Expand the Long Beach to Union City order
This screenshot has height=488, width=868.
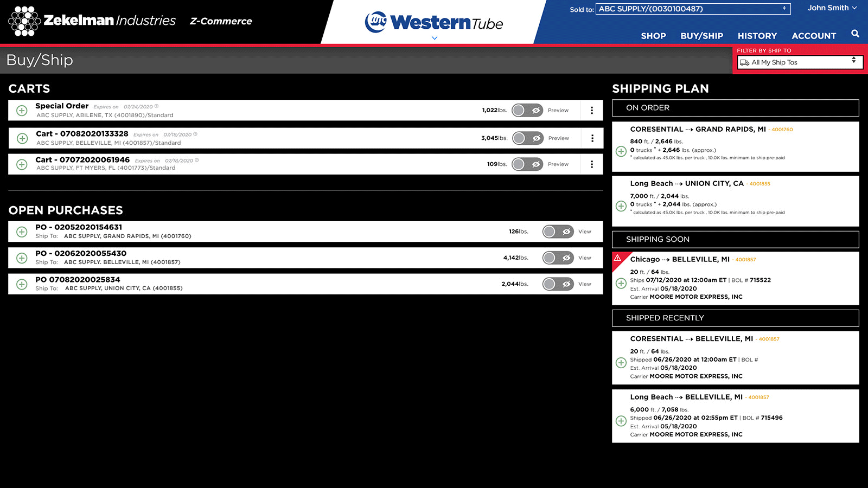[x=621, y=206]
